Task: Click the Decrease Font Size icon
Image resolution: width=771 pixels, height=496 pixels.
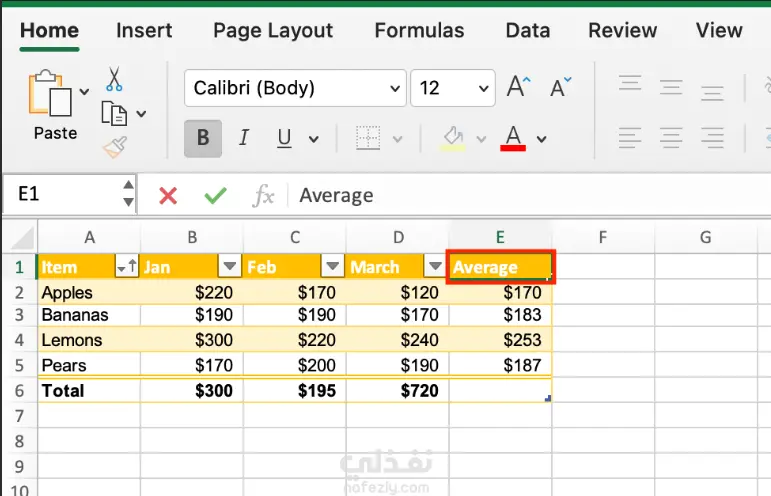Action: coord(563,87)
